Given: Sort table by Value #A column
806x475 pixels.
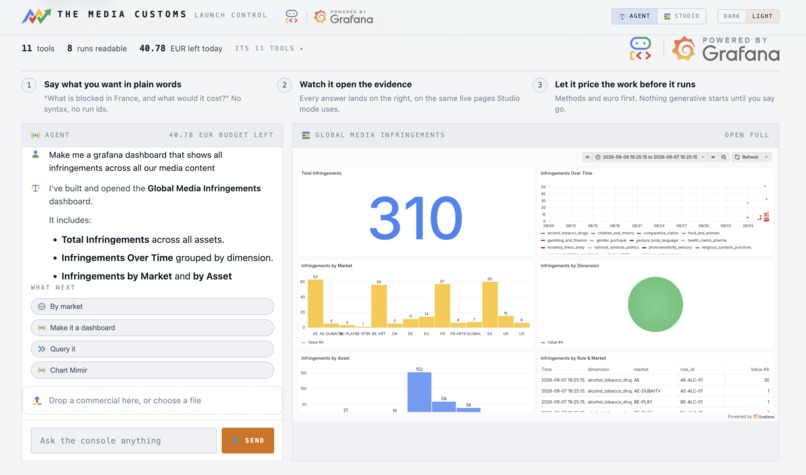Looking at the screenshot, I should click(760, 370).
